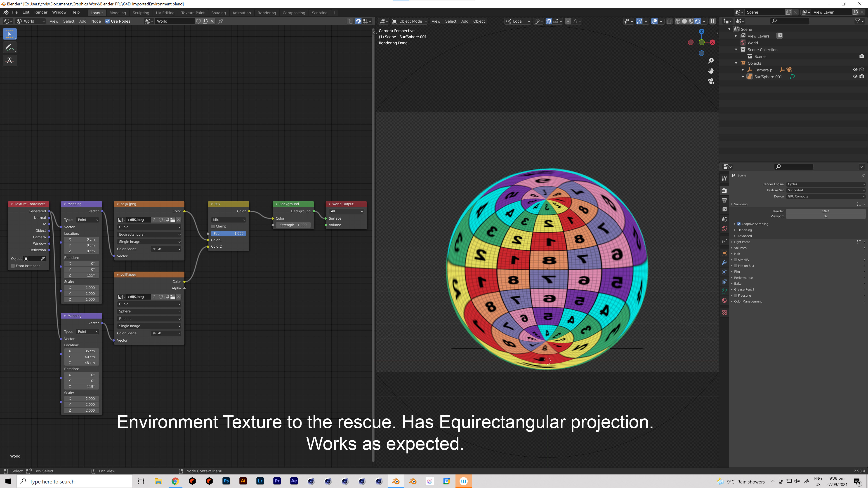Open Photoshop from the taskbar
The height and width of the screenshot is (488, 868).
[x=226, y=481]
